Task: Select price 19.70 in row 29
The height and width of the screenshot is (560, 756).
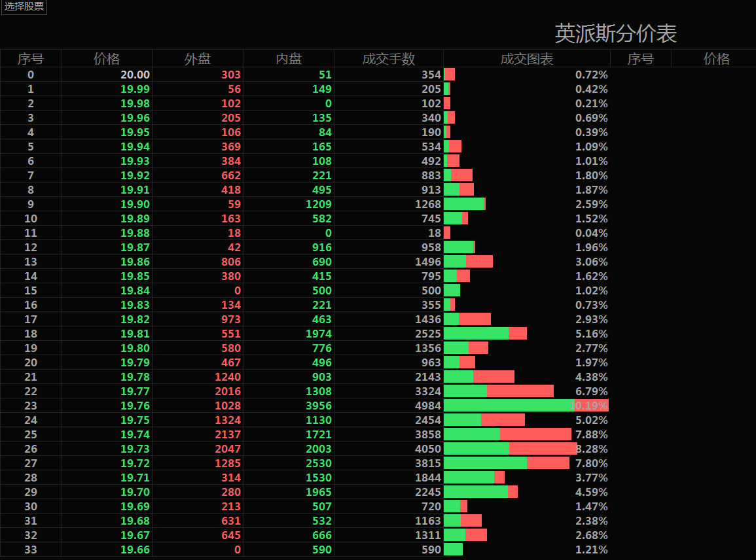Action: (x=135, y=493)
